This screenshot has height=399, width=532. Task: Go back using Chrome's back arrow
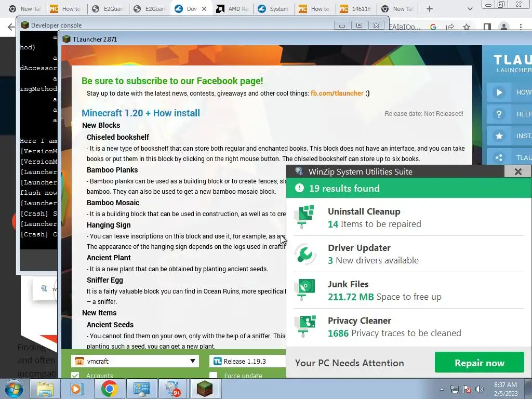11,27
